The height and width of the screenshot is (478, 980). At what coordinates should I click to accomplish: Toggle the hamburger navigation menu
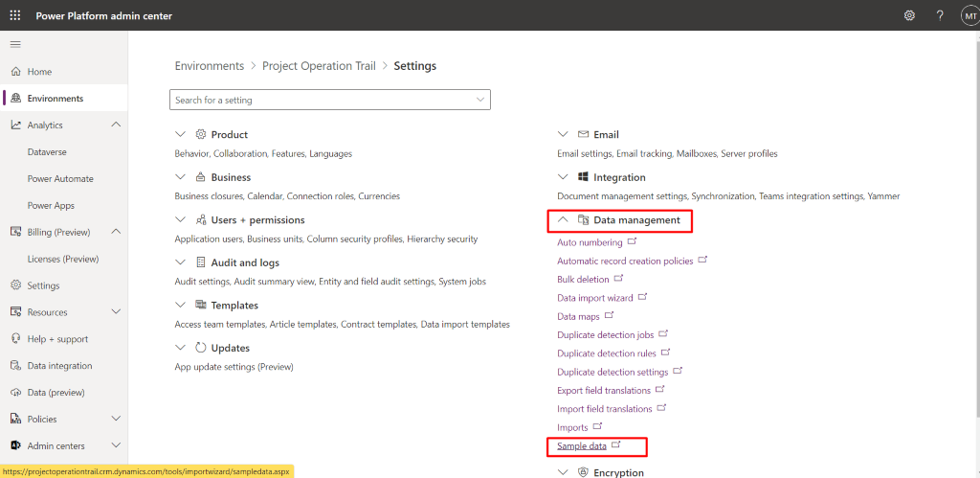pyautogui.click(x=15, y=44)
